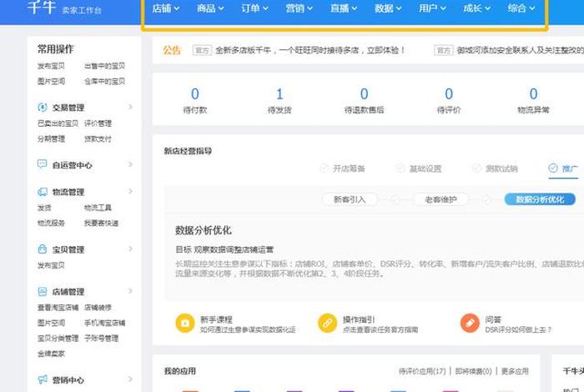Image resolution: width=584 pixels, height=392 pixels.
Task: Open 物流工具 link
Action: coord(98,208)
